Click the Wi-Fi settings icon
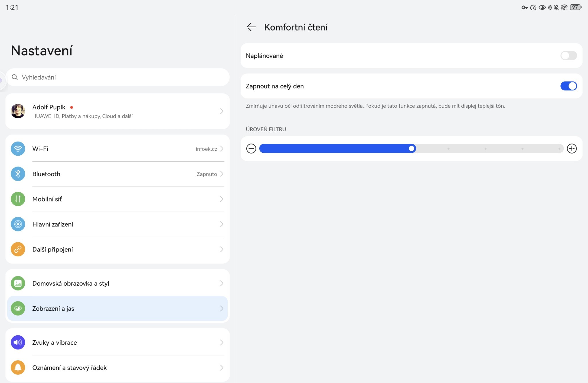This screenshot has height=383, width=588. [18, 149]
